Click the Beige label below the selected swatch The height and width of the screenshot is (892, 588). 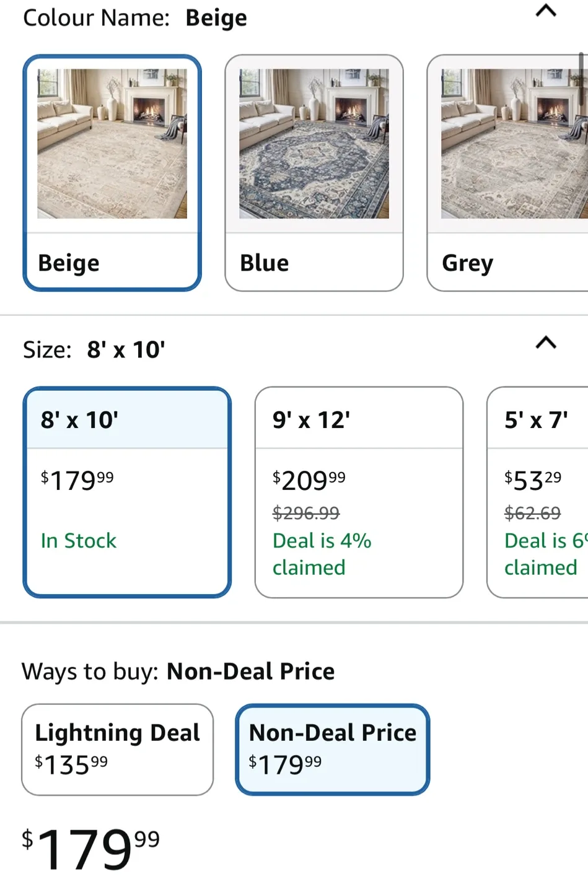[68, 263]
